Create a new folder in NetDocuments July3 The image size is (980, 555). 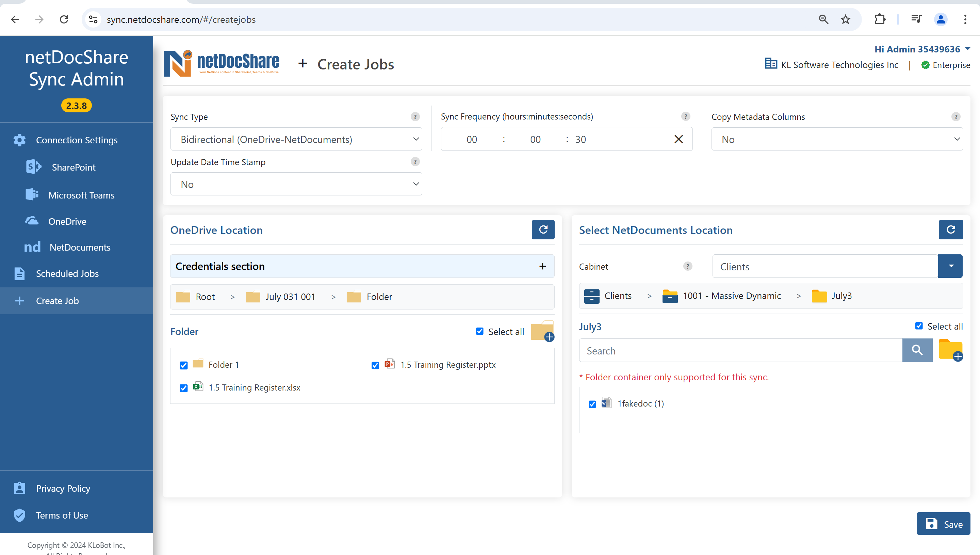tap(951, 350)
